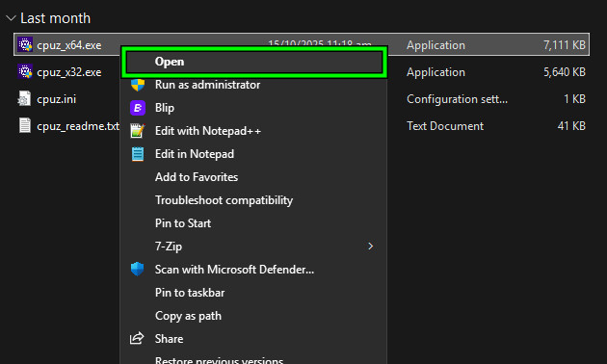Image resolution: width=607 pixels, height=364 pixels.
Task: Click the cpuz_readme.txt file icon
Action: (x=25, y=126)
